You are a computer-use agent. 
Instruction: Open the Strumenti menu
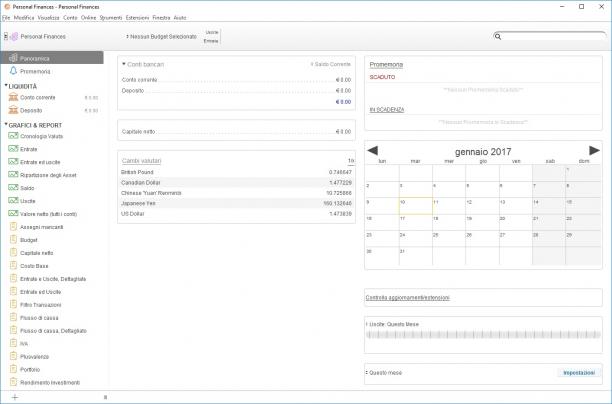click(111, 18)
